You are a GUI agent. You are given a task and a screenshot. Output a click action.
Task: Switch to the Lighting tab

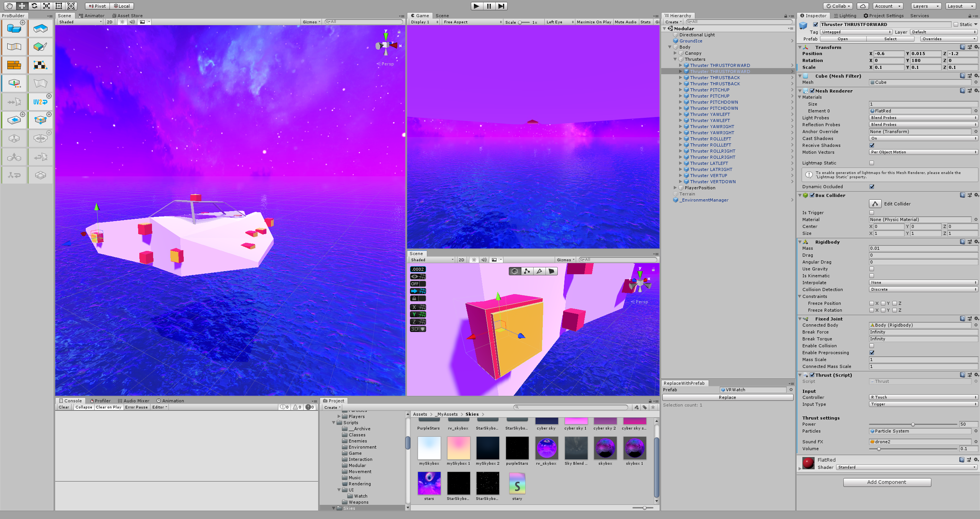point(845,16)
